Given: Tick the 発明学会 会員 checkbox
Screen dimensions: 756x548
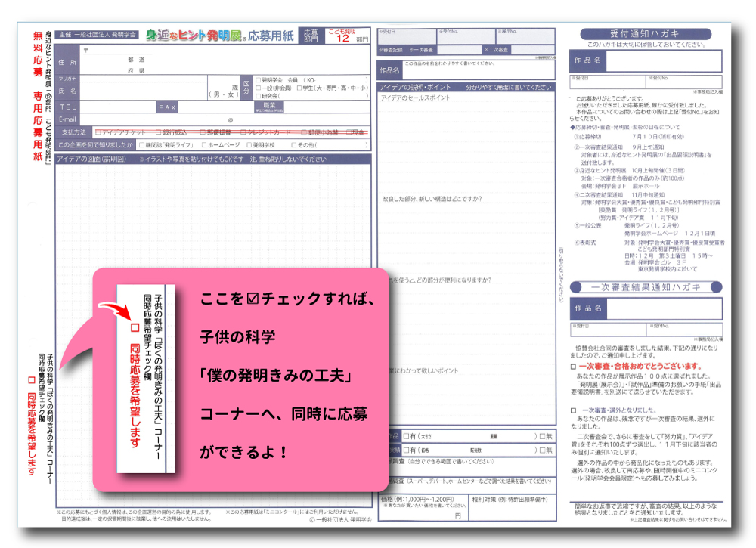Looking at the screenshot, I should [258, 79].
